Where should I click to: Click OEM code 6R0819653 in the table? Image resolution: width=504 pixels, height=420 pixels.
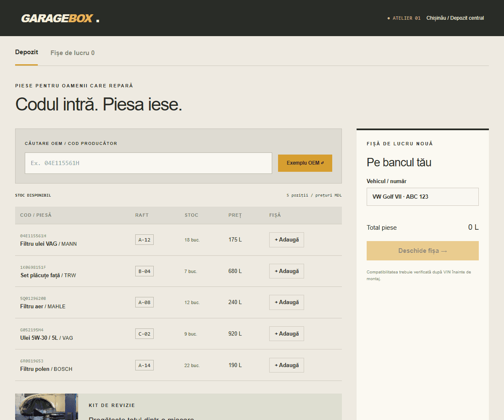32,361
